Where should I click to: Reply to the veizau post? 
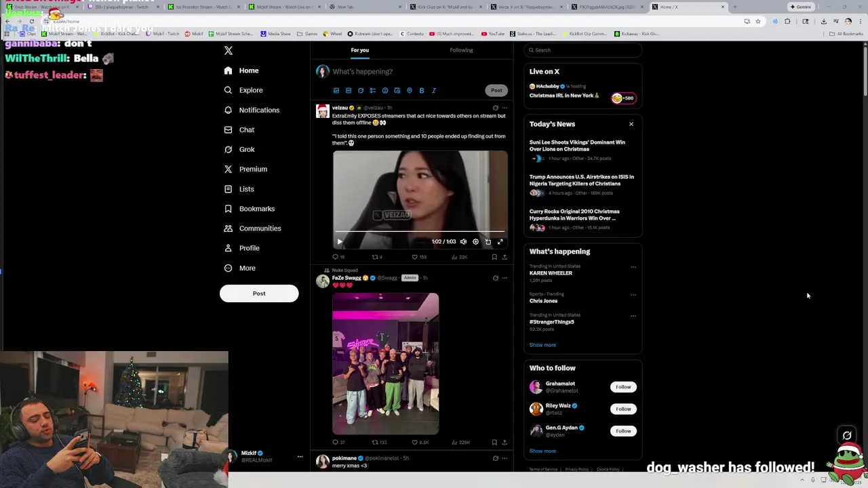(338, 257)
